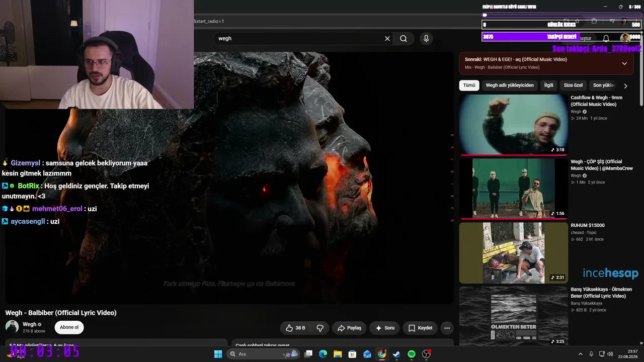Click inside the YouTube search box containing 'wegh'

click(x=299, y=39)
